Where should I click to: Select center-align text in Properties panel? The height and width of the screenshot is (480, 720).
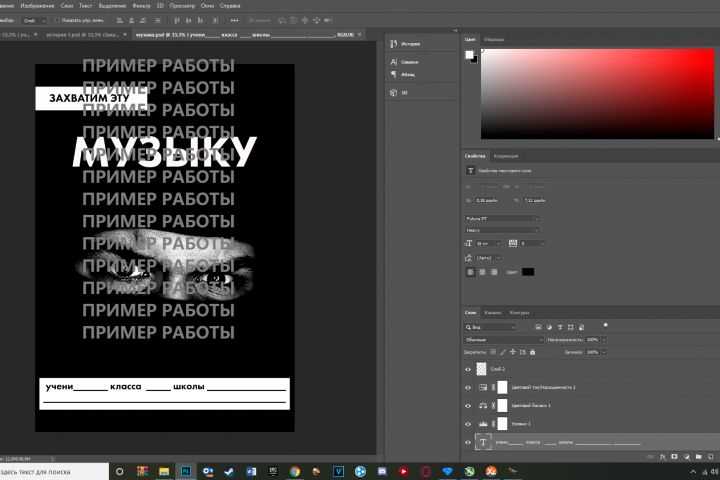point(482,272)
